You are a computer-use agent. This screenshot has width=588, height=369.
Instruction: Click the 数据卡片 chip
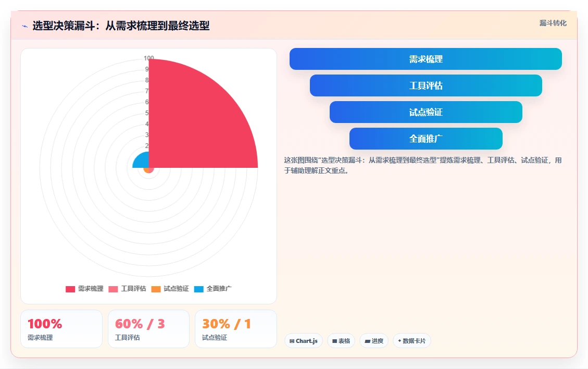point(412,341)
